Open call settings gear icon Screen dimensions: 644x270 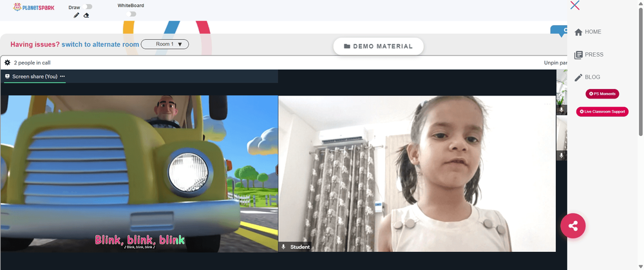7,63
